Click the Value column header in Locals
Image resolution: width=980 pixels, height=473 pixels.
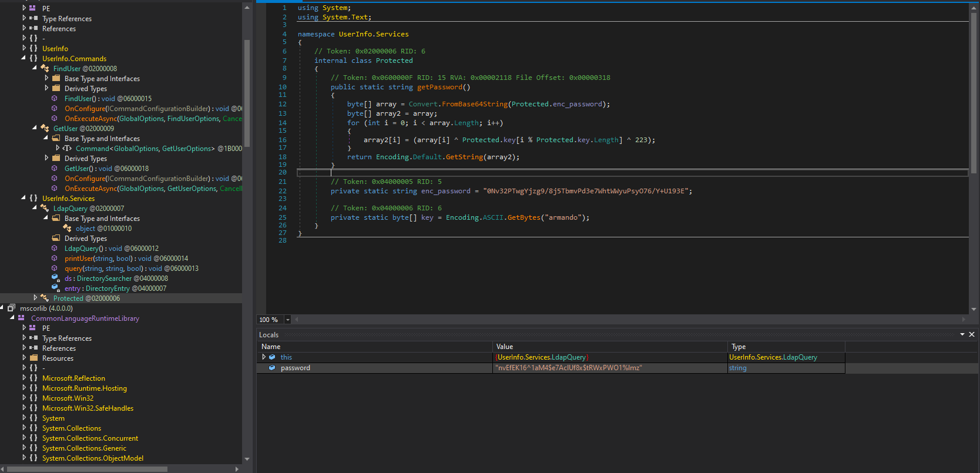point(505,347)
